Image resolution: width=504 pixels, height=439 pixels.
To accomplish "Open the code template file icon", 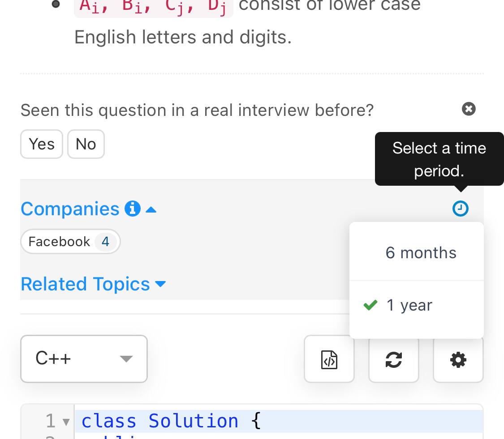I will (x=329, y=359).
